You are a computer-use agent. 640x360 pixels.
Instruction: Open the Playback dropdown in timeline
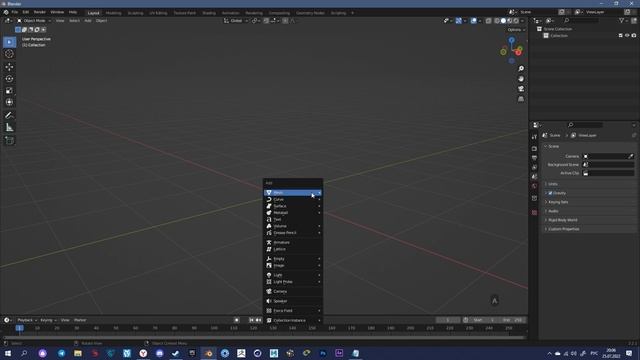point(27,320)
